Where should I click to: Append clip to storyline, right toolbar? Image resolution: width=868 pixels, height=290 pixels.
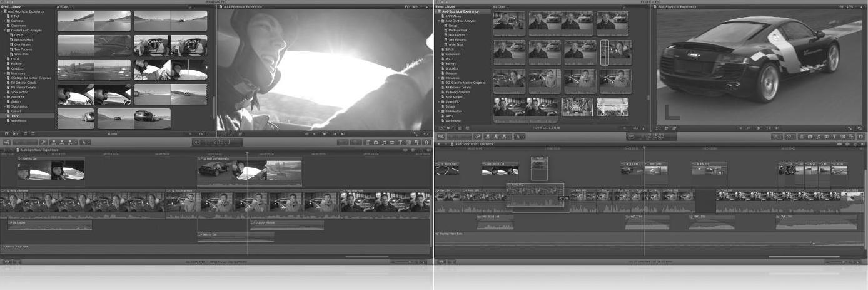[504, 137]
